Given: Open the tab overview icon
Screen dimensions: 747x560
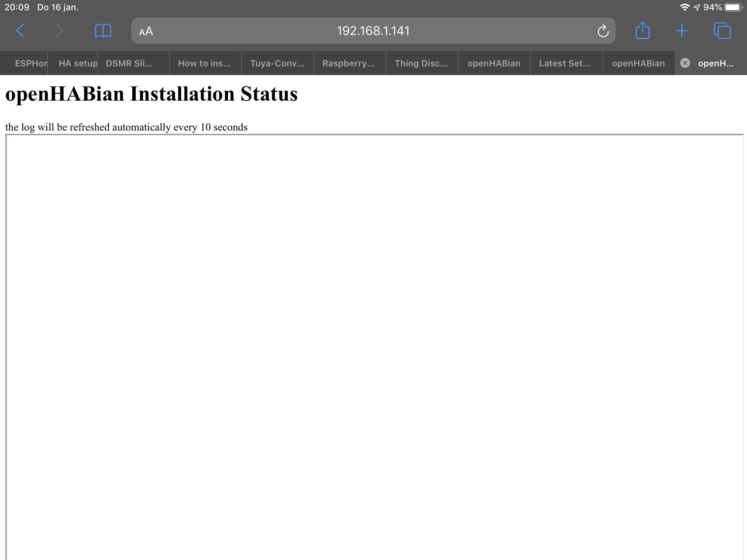Looking at the screenshot, I should click(x=722, y=31).
